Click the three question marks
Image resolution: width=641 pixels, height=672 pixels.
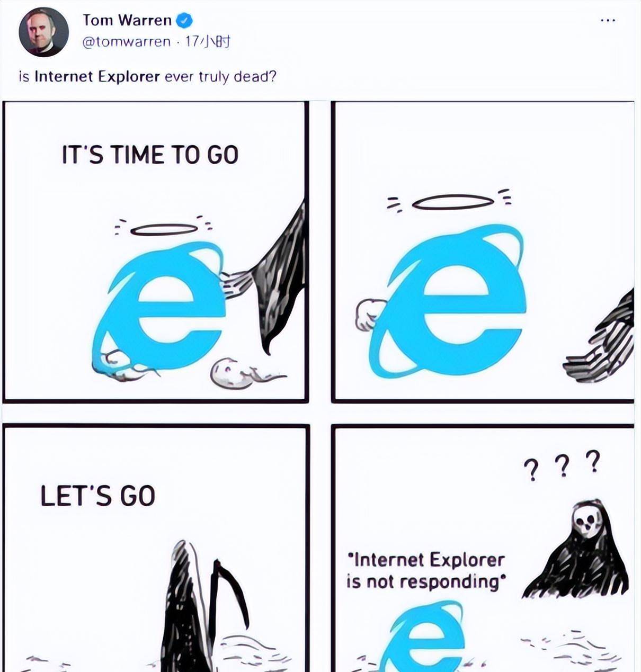pyautogui.click(x=562, y=464)
